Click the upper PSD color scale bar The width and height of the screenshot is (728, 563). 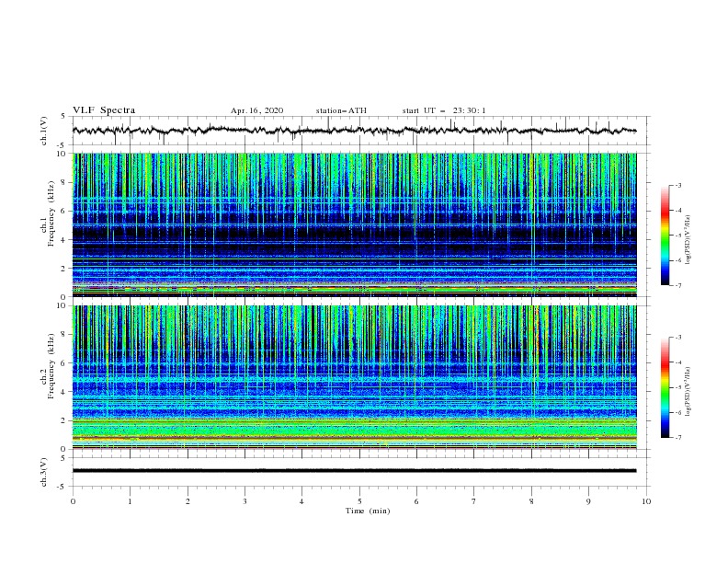pos(665,236)
